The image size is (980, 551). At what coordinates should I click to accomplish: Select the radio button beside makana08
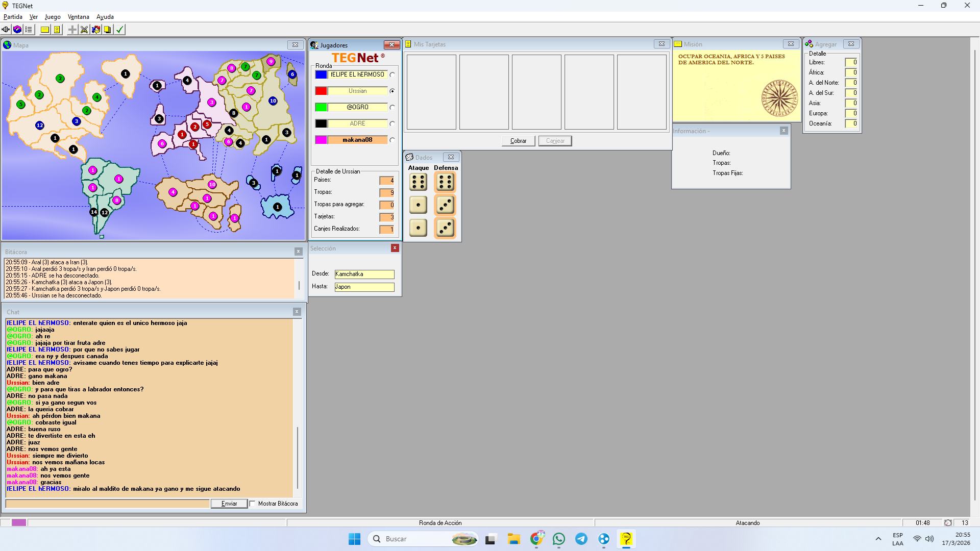392,140
